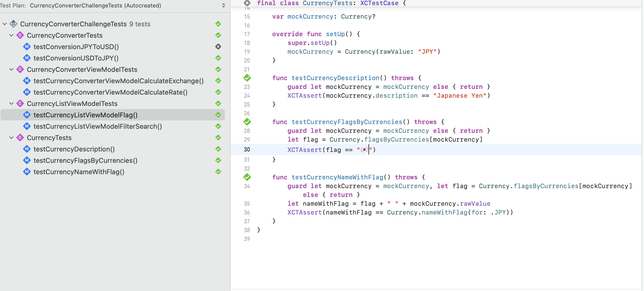Click method icon for testCurrencyConverterViewModelCalculateRate()

(x=27, y=92)
